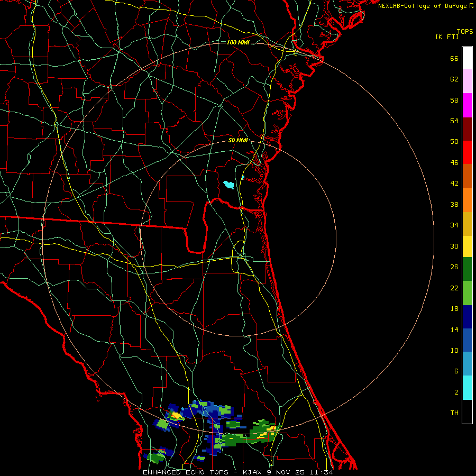Click the Enhanced Echo Tops KJAX caption
This screenshot has height=476, width=476.
click(x=237, y=472)
